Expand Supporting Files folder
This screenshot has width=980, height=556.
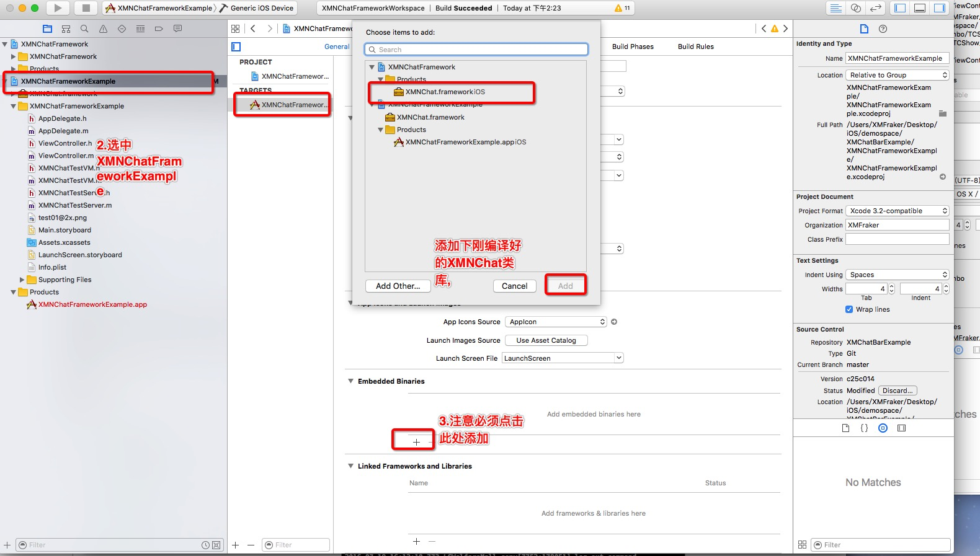click(x=22, y=280)
